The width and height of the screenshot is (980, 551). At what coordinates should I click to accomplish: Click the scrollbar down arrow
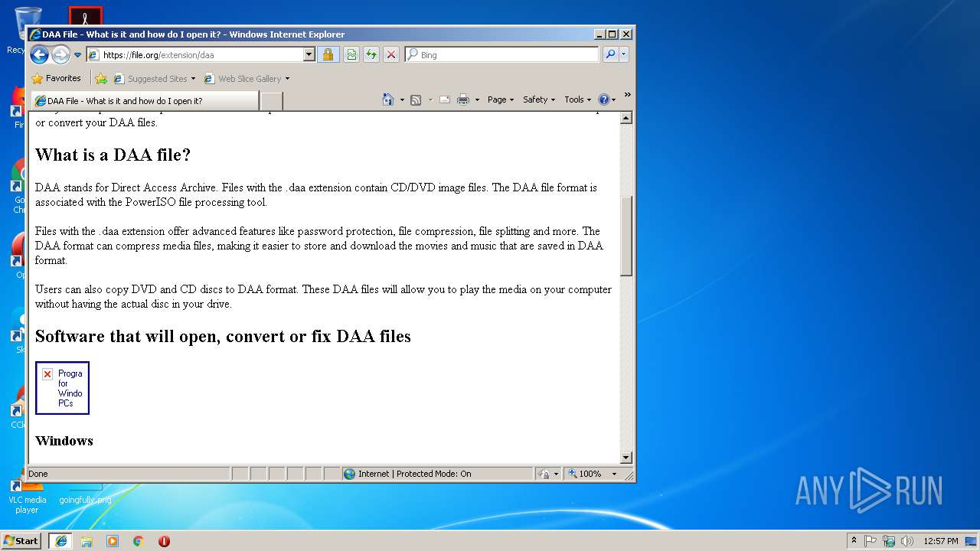626,458
